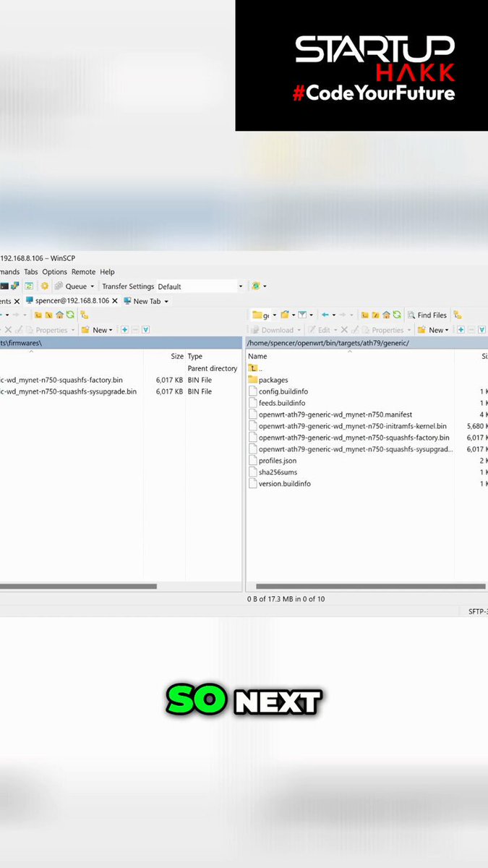Refresh the remote panel listing
The image size is (488, 868).
[x=397, y=315]
